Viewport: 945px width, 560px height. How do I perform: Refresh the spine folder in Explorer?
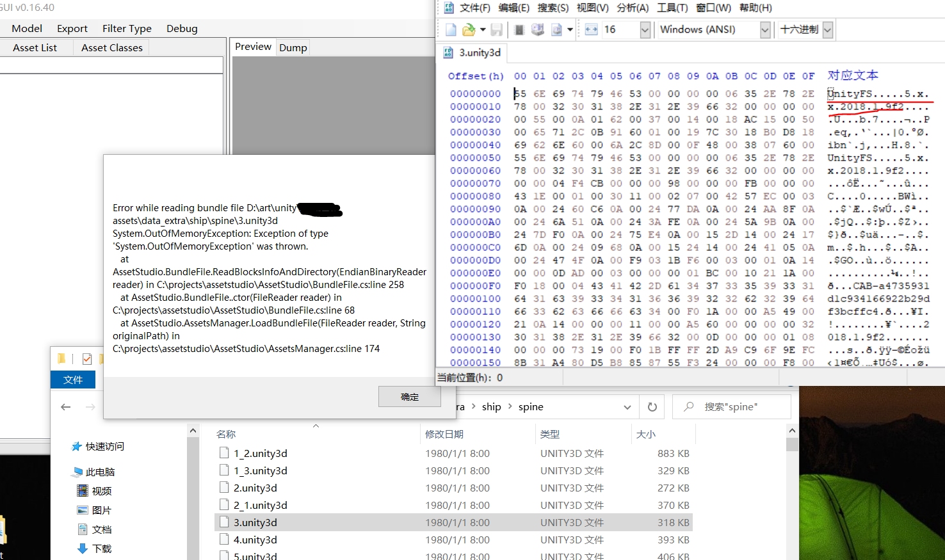pyautogui.click(x=652, y=407)
